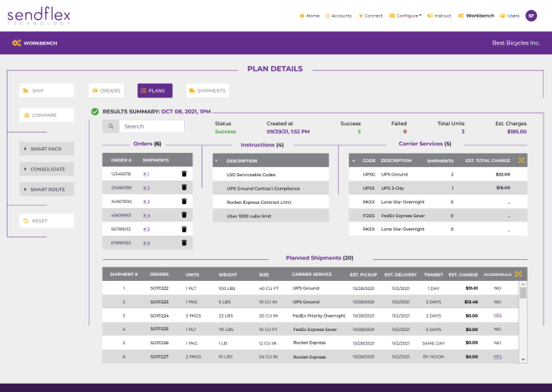The image size is (552, 392).
Task: Open shipment link #2 for order 23456789
Action: click(x=146, y=188)
